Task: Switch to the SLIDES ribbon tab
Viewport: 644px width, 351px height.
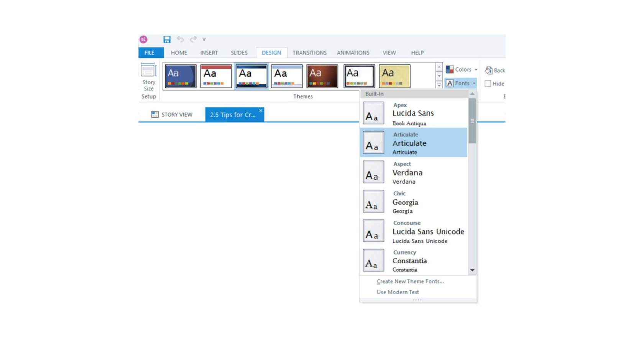Action: click(239, 52)
